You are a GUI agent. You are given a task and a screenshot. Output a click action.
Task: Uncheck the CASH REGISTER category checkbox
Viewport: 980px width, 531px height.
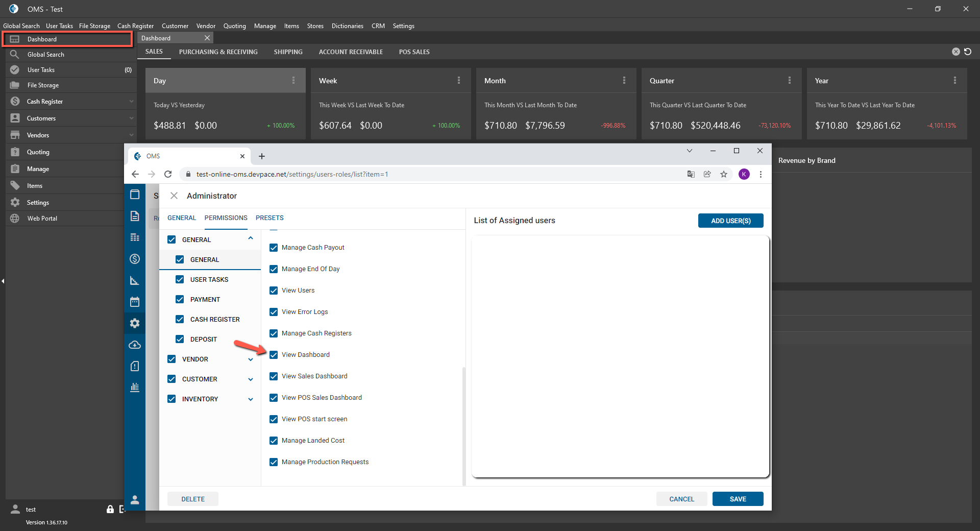[180, 319]
